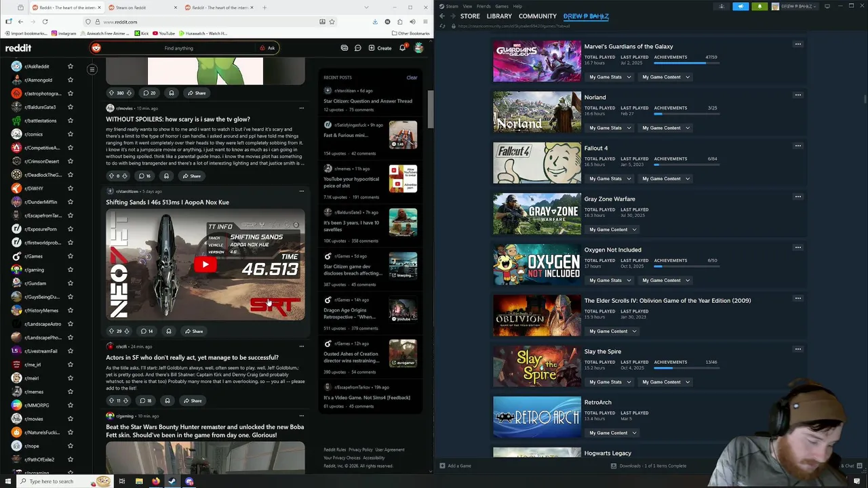The width and height of the screenshot is (868, 488).
Task: Collapse the Reddit left sidebar
Action: point(92,69)
